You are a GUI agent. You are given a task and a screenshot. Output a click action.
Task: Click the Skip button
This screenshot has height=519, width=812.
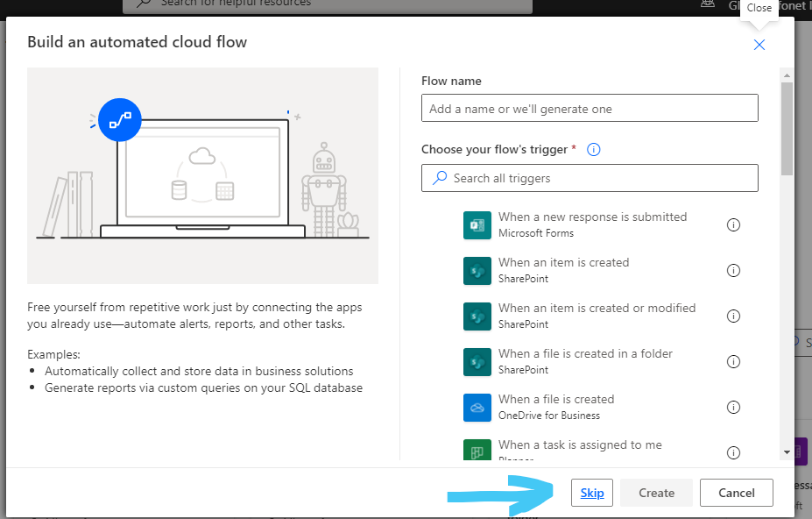[592, 493]
